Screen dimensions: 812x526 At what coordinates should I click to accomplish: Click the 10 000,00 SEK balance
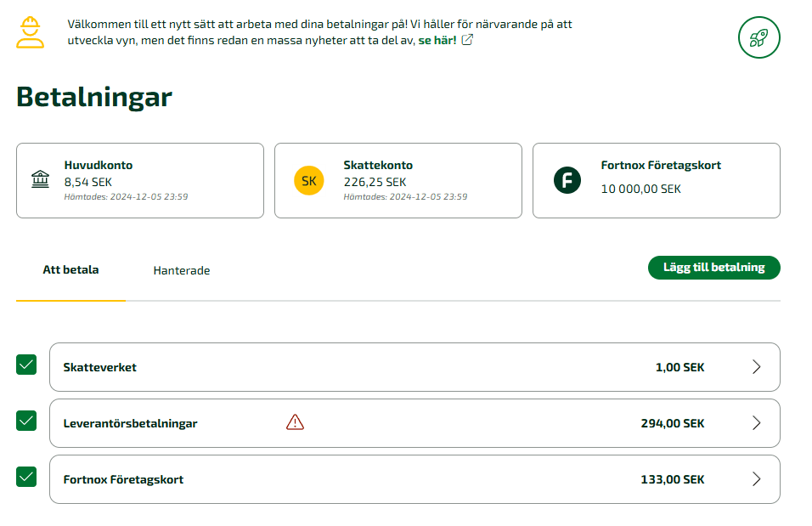tap(640, 189)
